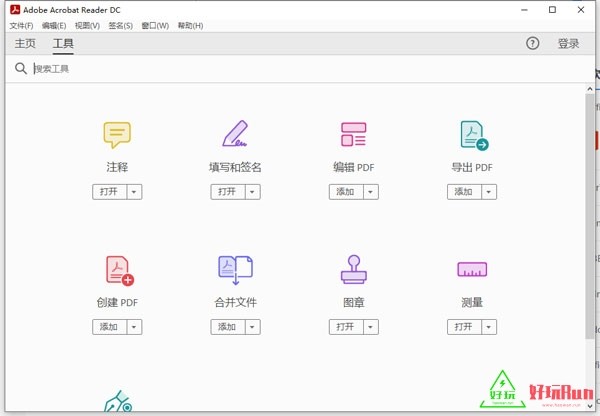Image resolution: width=600 pixels, height=416 pixels.
Task: Expand the dropdown arrow under 填写和签名
Action: pyautogui.click(x=252, y=192)
